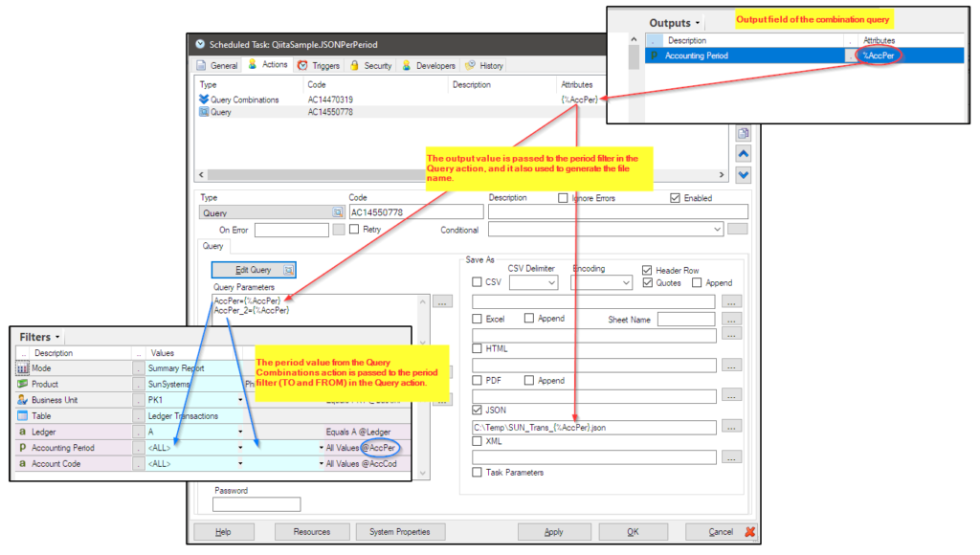
Task: Open the Security tab
Action: pyautogui.click(x=370, y=66)
